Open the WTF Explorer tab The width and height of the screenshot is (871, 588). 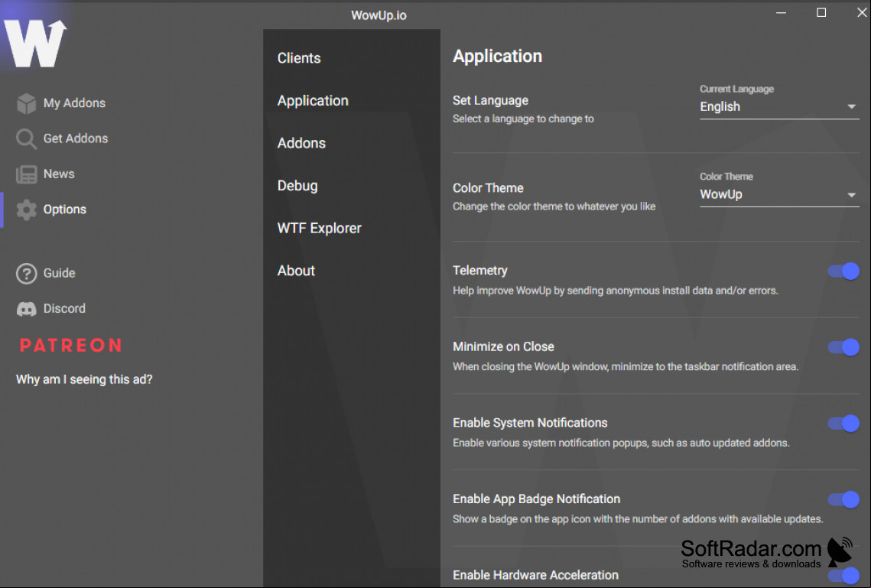click(320, 228)
